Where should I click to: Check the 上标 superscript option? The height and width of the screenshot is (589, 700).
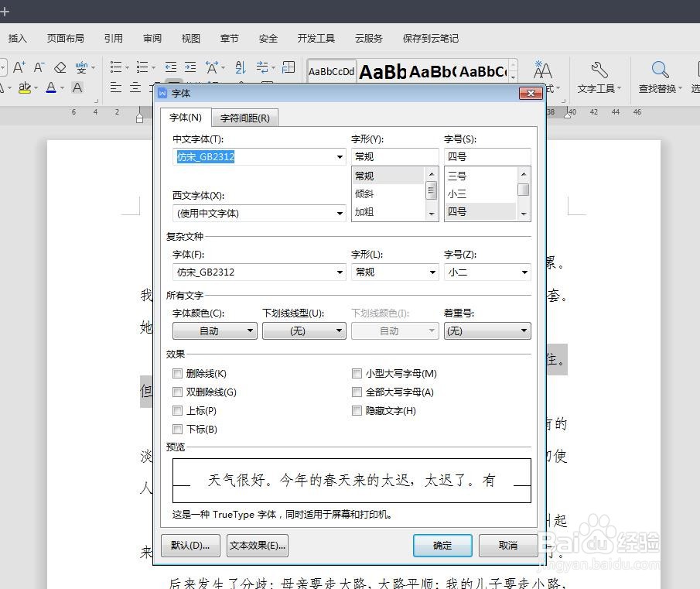pos(177,410)
